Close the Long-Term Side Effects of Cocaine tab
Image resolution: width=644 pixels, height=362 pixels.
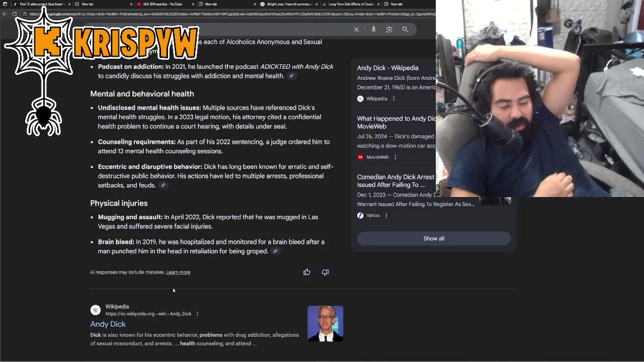pos(379,4)
